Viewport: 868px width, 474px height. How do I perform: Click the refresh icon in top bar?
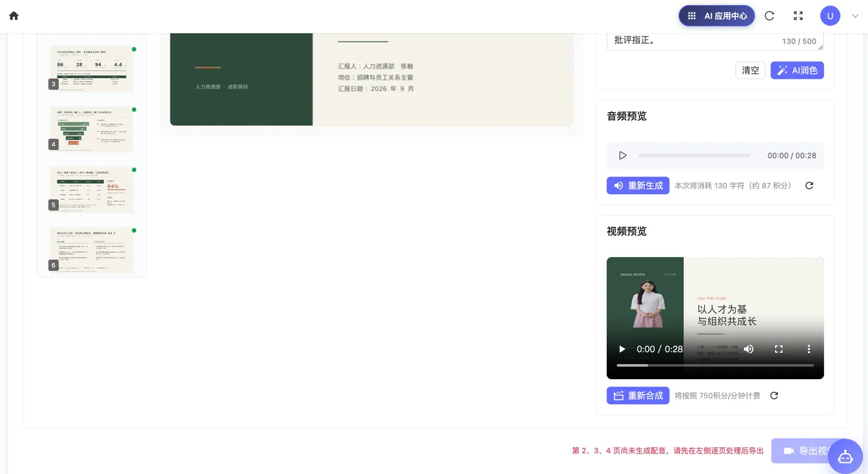[769, 16]
